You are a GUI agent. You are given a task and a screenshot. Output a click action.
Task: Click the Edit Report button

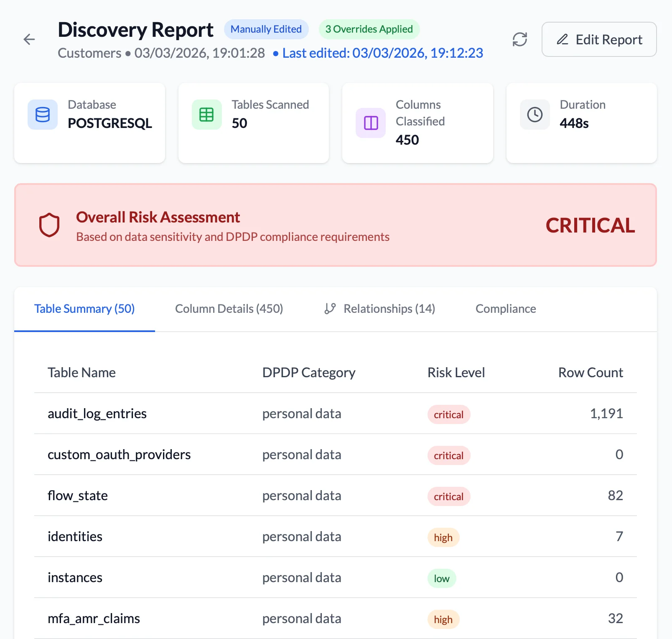[598, 39]
